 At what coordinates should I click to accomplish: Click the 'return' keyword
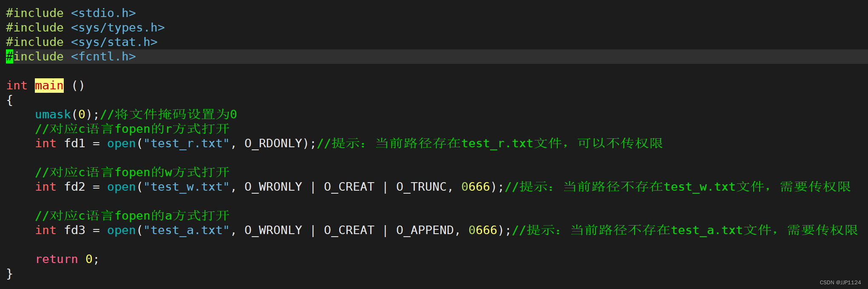[x=57, y=259]
